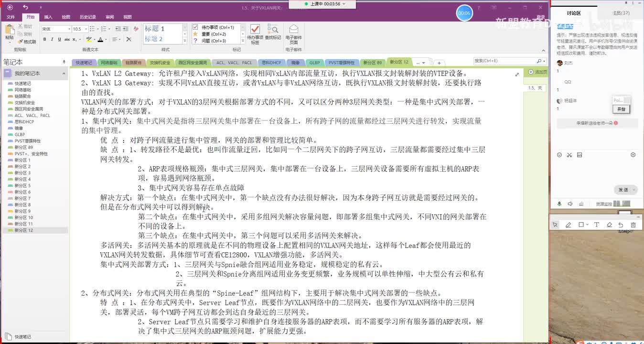The width and height of the screenshot is (644, 344).
Task: Click the Copy (复制) button
Action: coord(24,34)
